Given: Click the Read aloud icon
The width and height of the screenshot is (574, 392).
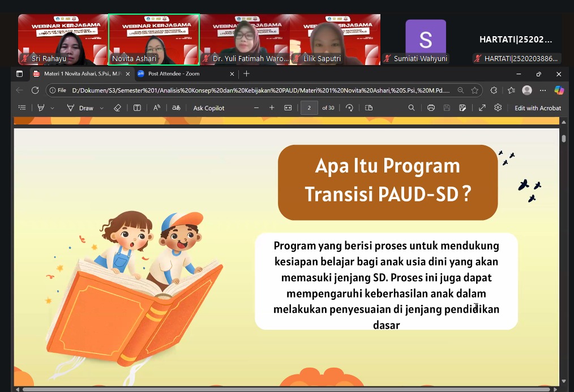Looking at the screenshot, I should click(157, 108).
